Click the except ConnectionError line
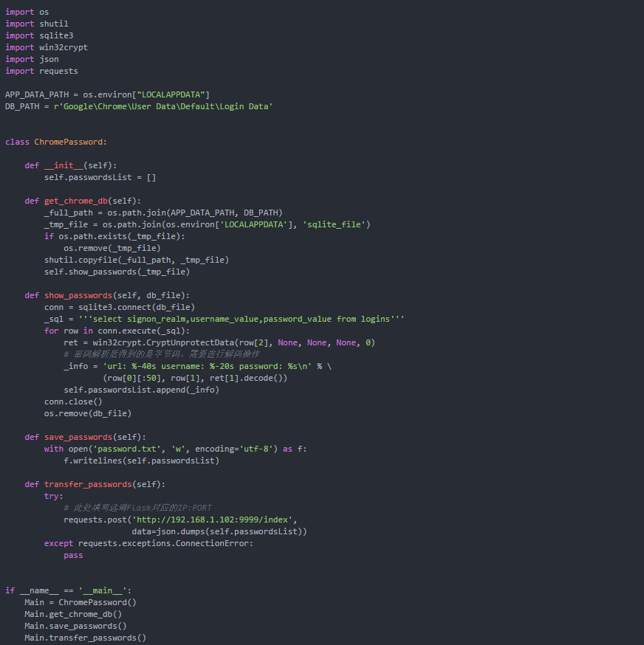Screen dimensions: 644x645 (x=148, y=543)
